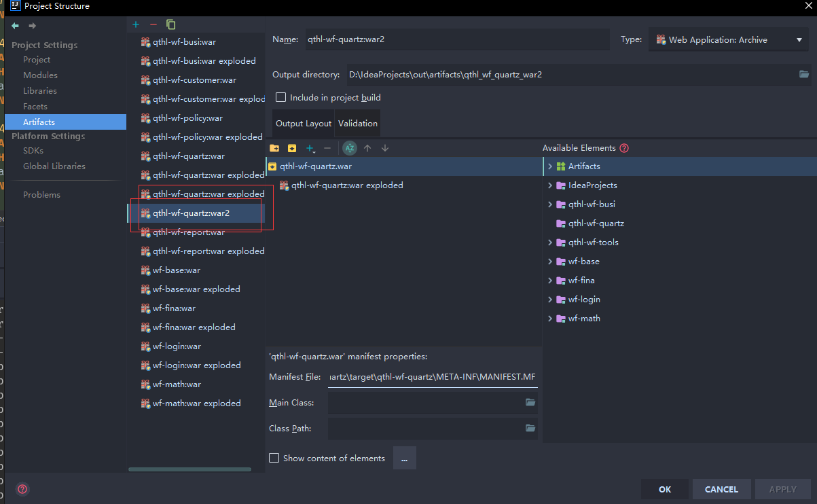This screenshot has height=504, width=817.
Task: Expand the Artifacts node in Available Elements
Action: click(x=550, y=166)
